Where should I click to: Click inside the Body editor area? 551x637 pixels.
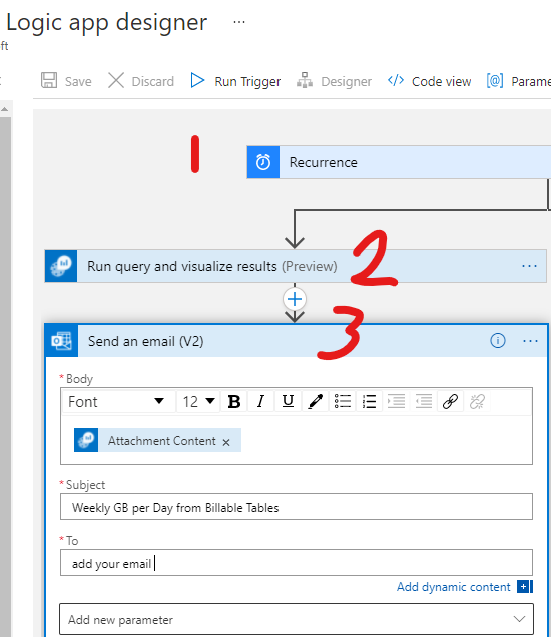coord(296,440)
